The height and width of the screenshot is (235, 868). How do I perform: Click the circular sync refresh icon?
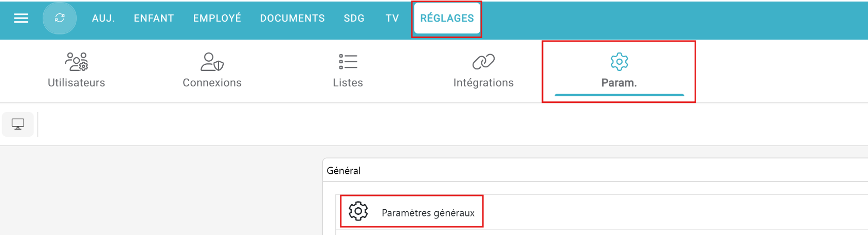(60, 18)
